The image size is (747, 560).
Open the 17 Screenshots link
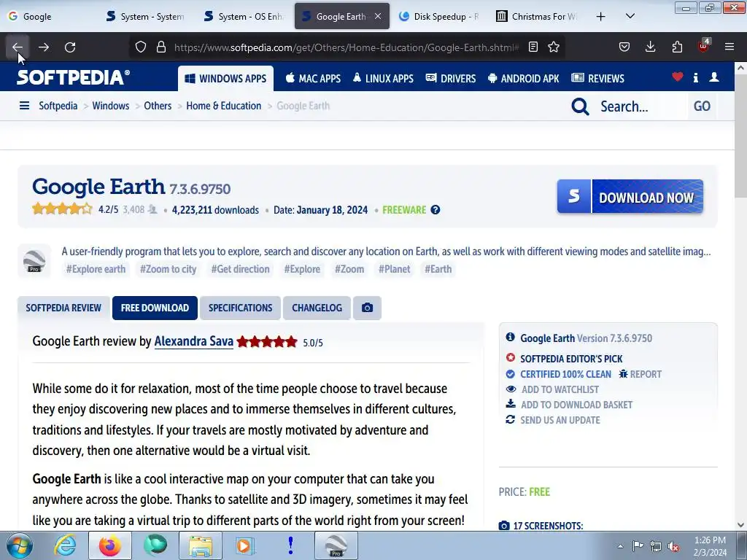(541, 526)
